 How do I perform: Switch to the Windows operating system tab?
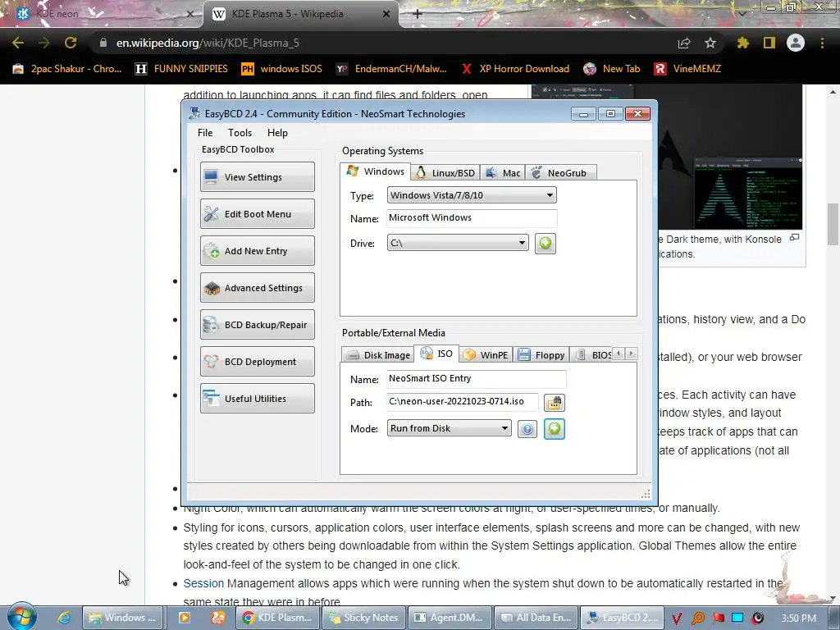376,171
